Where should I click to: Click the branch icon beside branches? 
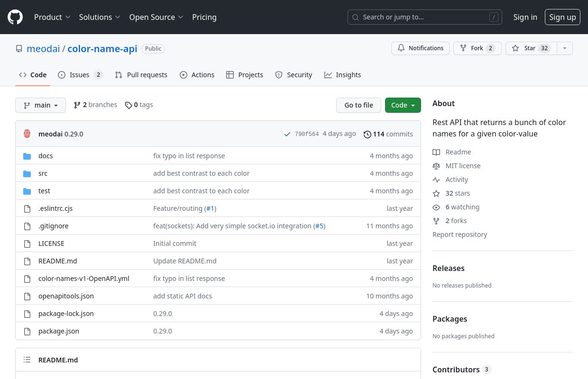[77, 105]
